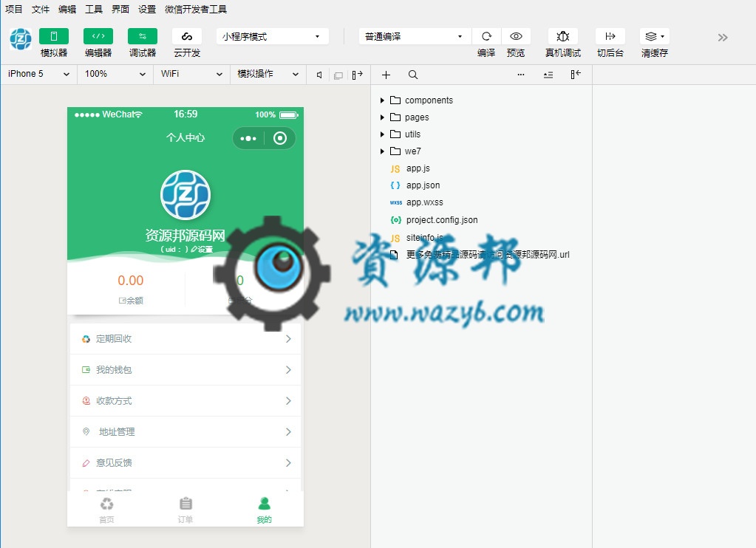Open the 收款方式 row
The image size is (756, 548).
point(185,400)
